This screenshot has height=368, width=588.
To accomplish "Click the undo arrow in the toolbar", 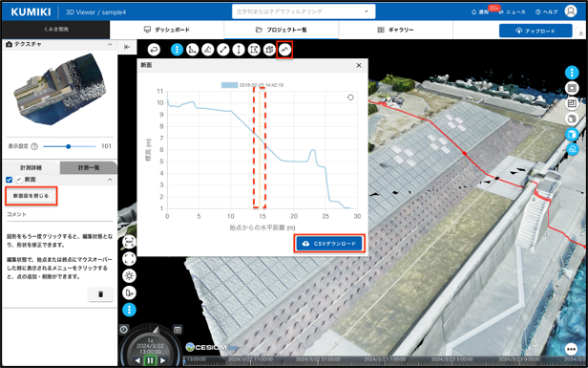I will 154,50.
